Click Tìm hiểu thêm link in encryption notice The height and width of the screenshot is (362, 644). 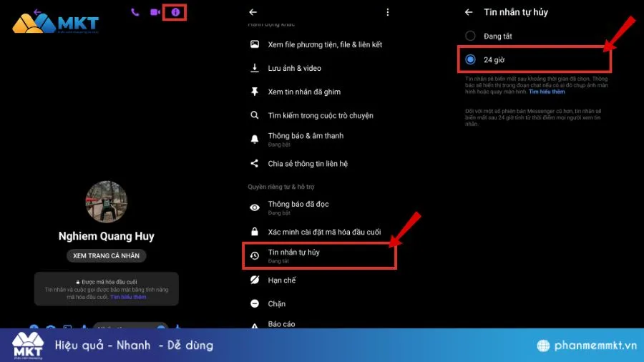(x=128, y=297)
